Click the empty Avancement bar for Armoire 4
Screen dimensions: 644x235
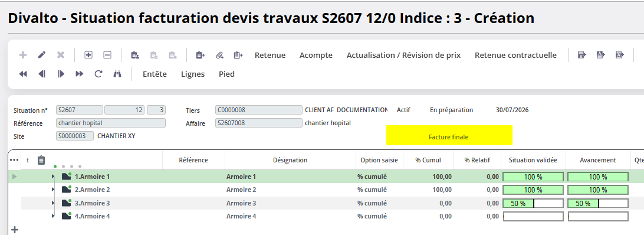598,217
